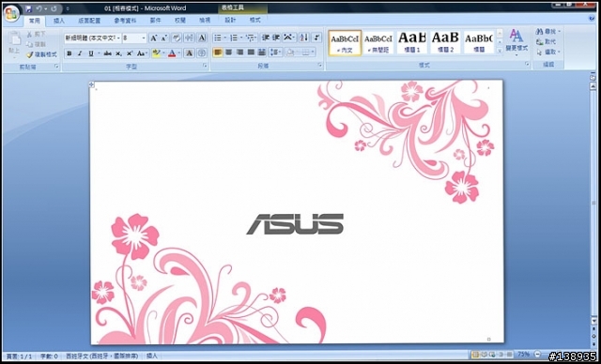Open the font color dropdown arrow
Screen dimensions: 601x364
click(179, 53)
